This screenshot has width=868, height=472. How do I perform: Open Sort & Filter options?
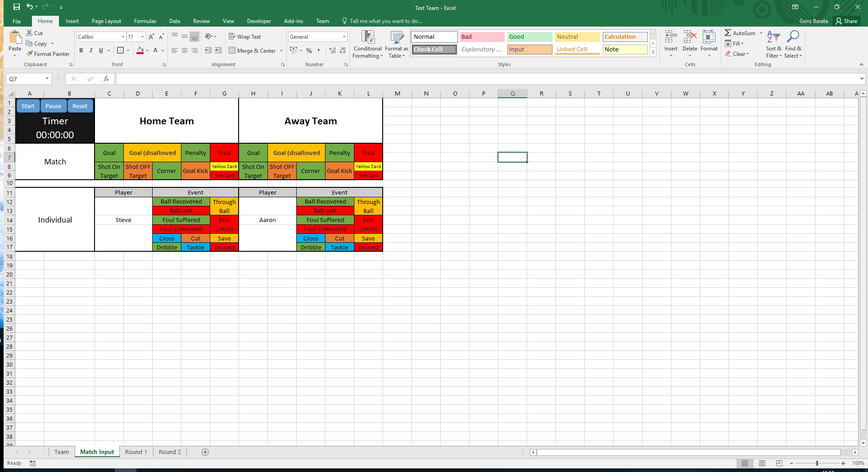point(773,45)
